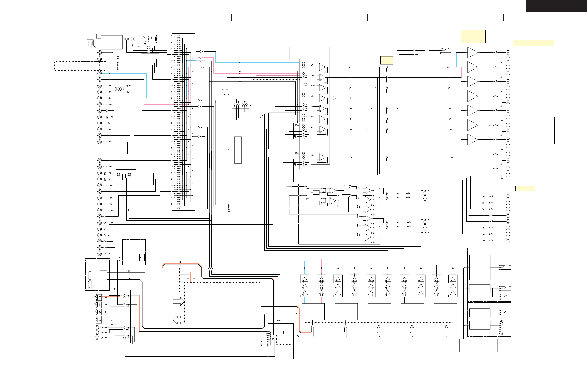Viewport: 588px width, 381px height.
Task: Click the small yellow box above blue line
Action: point(387,60)
